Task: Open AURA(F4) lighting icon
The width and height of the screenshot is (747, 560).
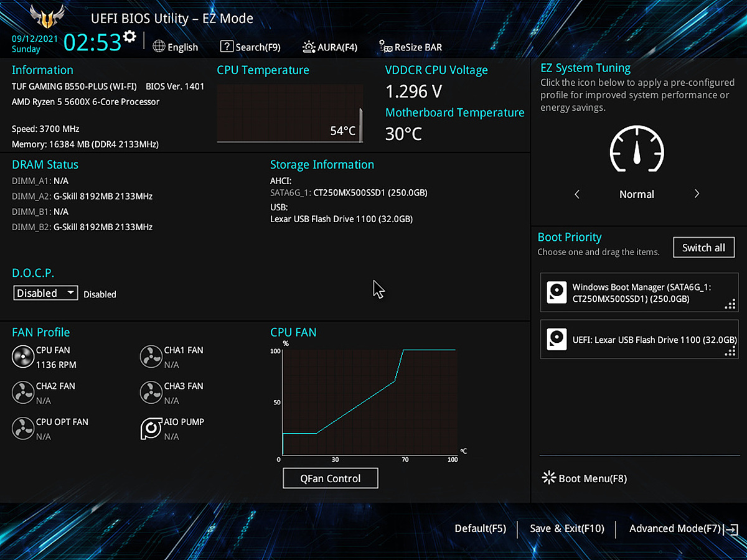Action: pyautogui.click(x=309, y=47)
